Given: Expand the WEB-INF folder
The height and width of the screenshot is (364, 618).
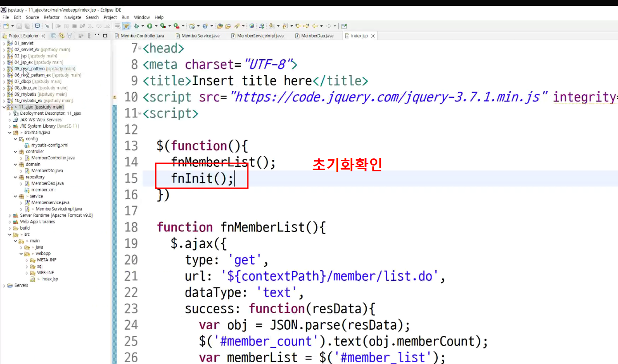Looking at the screenshot, I should (x=27, y=273).
